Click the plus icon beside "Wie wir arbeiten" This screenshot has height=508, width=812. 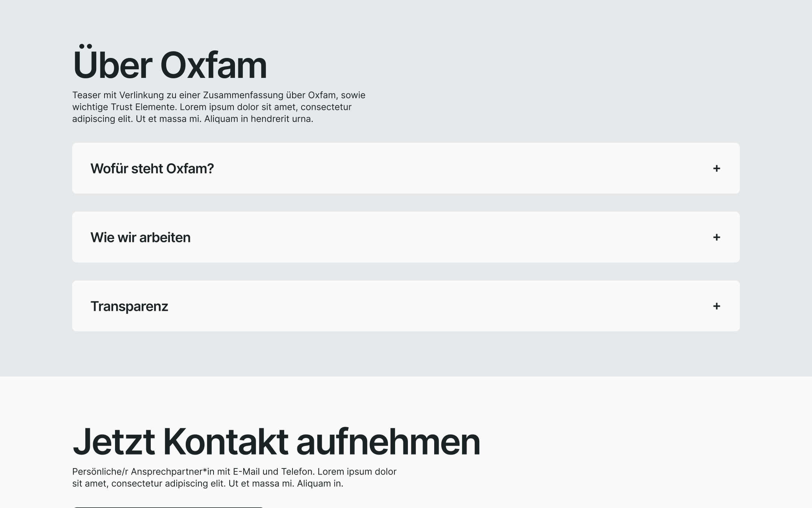point(717,237)
